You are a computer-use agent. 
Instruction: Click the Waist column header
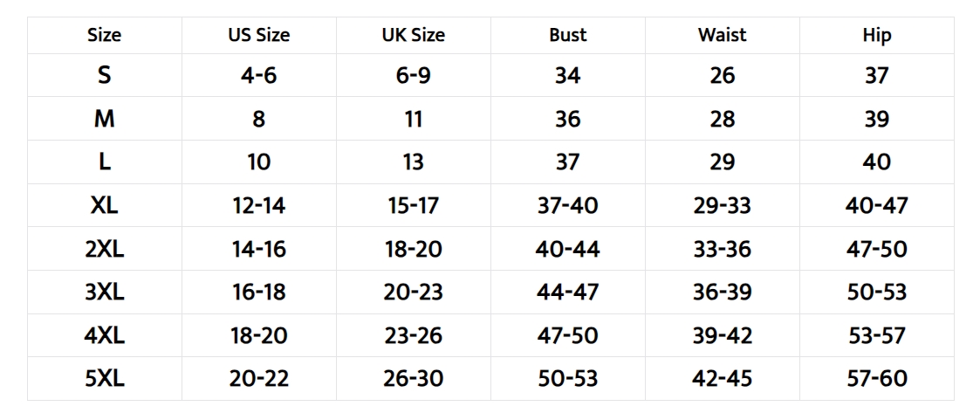click(722, 36)
